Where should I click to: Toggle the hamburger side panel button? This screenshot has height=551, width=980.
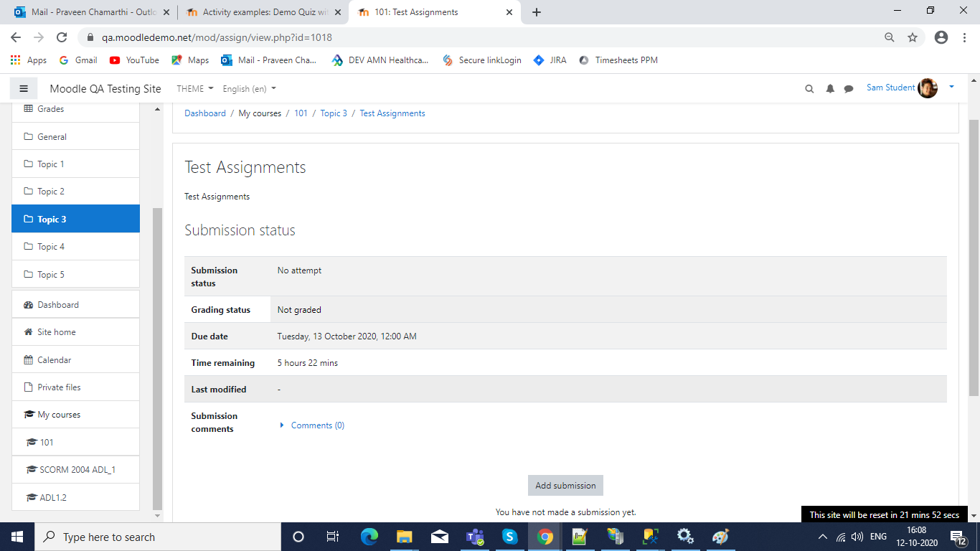[x=24, y=88]
